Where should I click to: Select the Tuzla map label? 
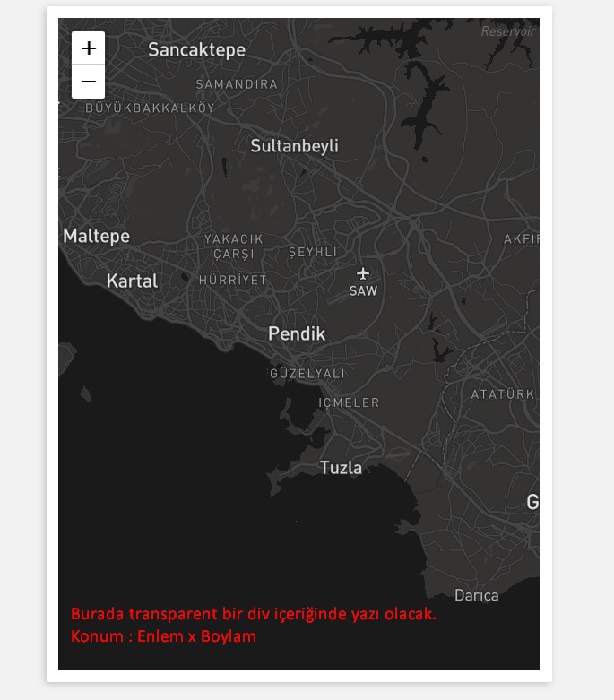341,468
